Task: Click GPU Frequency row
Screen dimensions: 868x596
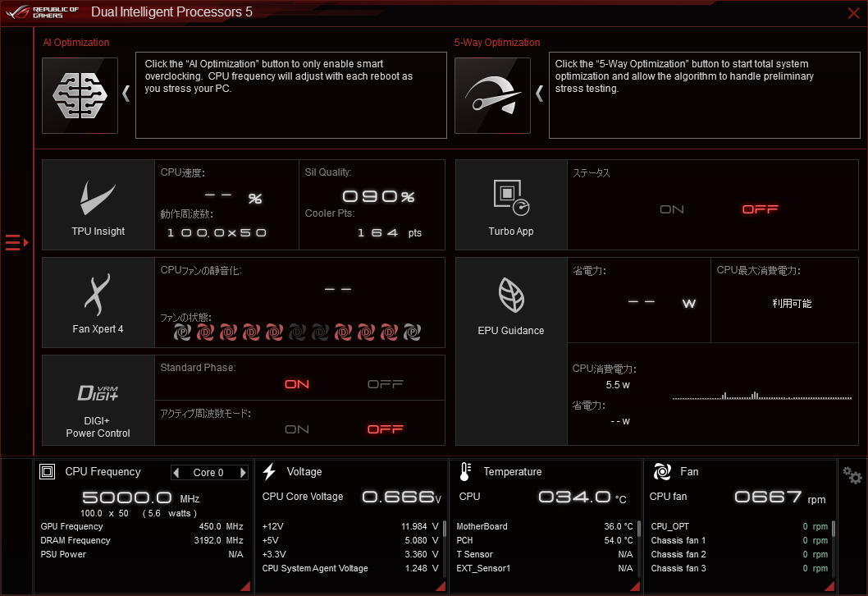Action: (142, 527)
